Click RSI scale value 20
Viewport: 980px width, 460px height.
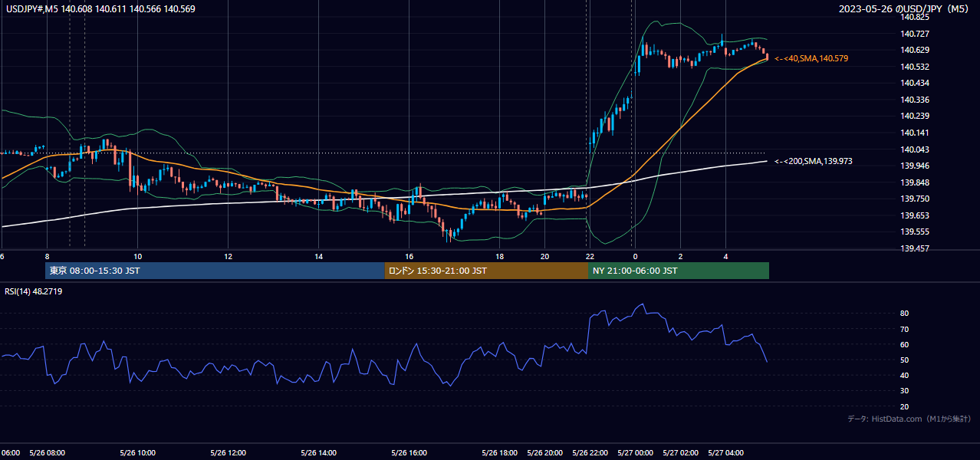(905, 406)
